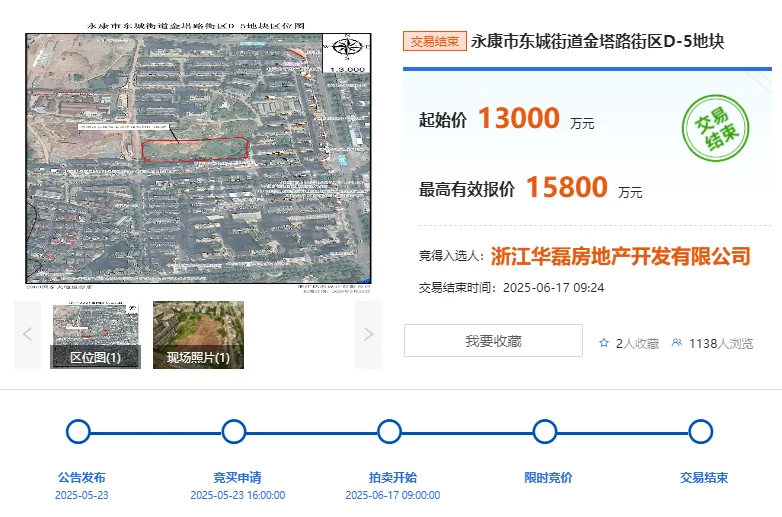Open the large location map image
Image resolution: width=782 pixels, height=517 pixels.
point(198,159)
